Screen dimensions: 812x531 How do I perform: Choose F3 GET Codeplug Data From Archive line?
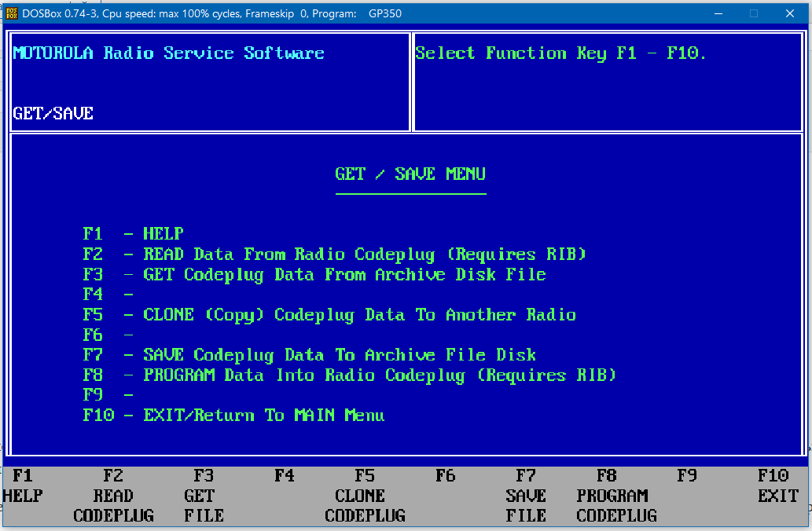tap(314, 275)
